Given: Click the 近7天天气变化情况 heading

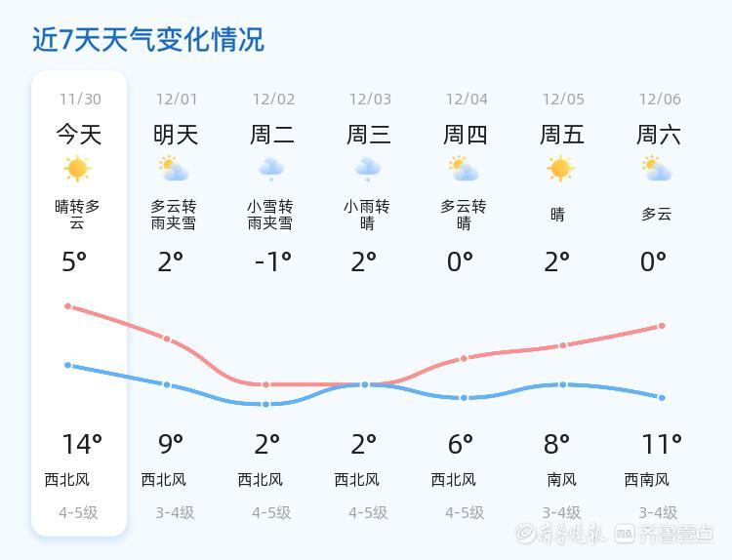Looking at the screenshot, I should [x=148, y=40].
